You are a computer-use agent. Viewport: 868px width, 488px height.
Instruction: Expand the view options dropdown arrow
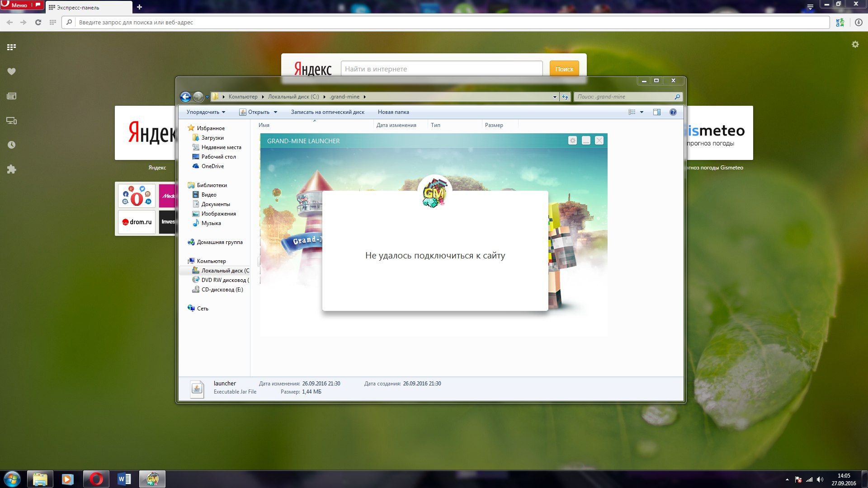642,112
